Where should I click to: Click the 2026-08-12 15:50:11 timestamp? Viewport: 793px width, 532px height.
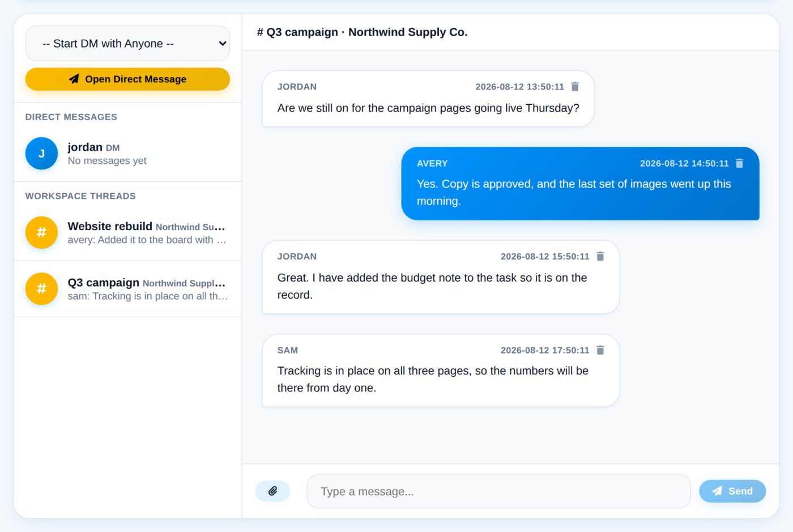pyautogui.click(x=545, y=256)
